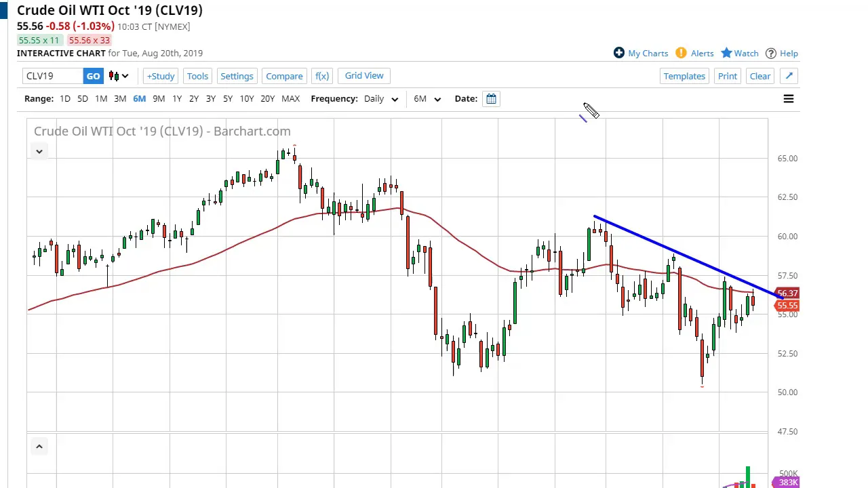Open Templates
The height and width of the screenshot is (488, 868).
tap(684, 76)
